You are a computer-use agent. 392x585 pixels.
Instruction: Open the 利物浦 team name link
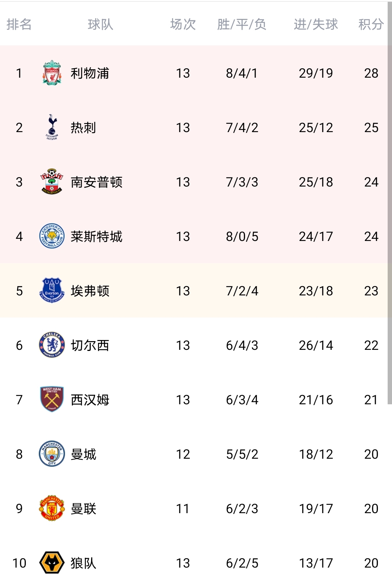[90, 73]
